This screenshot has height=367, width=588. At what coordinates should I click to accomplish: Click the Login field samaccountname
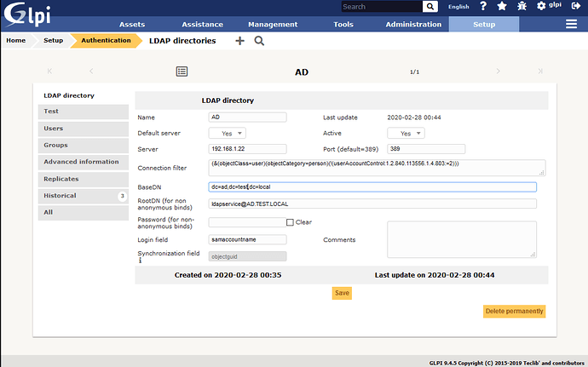(x=247, y=239)
